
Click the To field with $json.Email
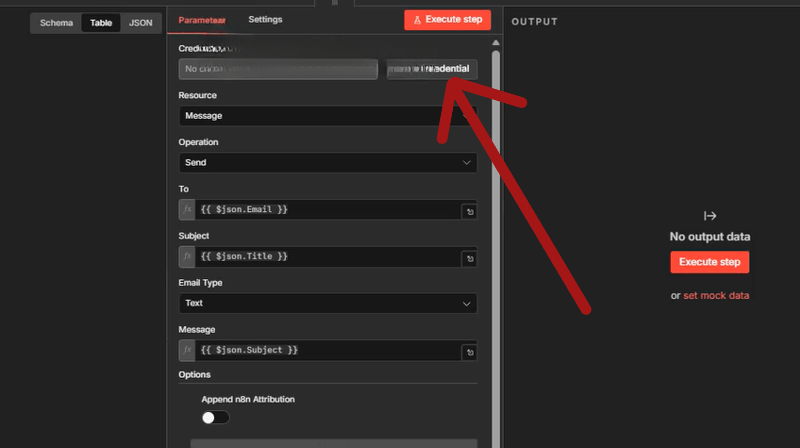[328, 210]
